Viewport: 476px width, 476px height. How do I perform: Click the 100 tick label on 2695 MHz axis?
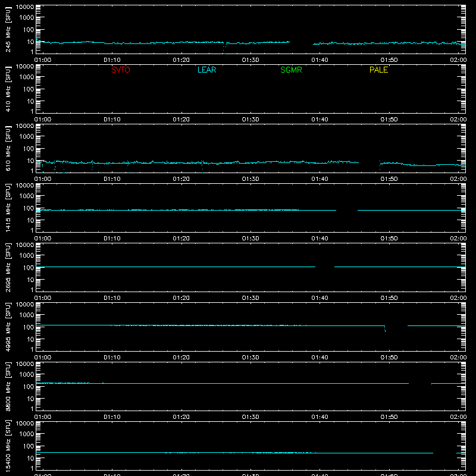click(x=29, y=267)
